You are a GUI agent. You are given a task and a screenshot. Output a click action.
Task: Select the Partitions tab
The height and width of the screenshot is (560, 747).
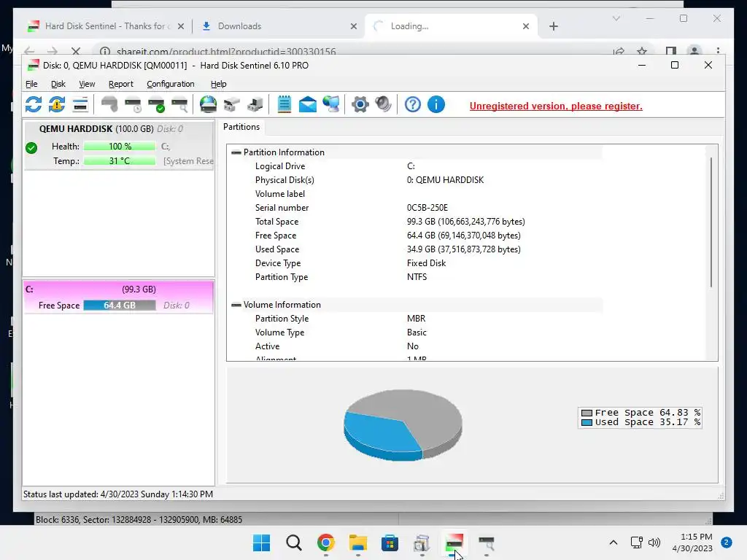coord(241,127)
